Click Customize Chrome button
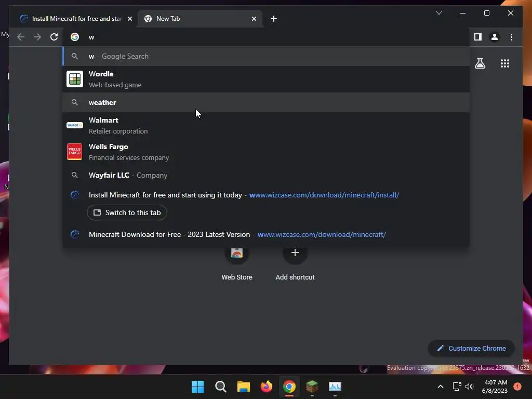The height and width of the screenshot is (399, 532). pos(471,349)
